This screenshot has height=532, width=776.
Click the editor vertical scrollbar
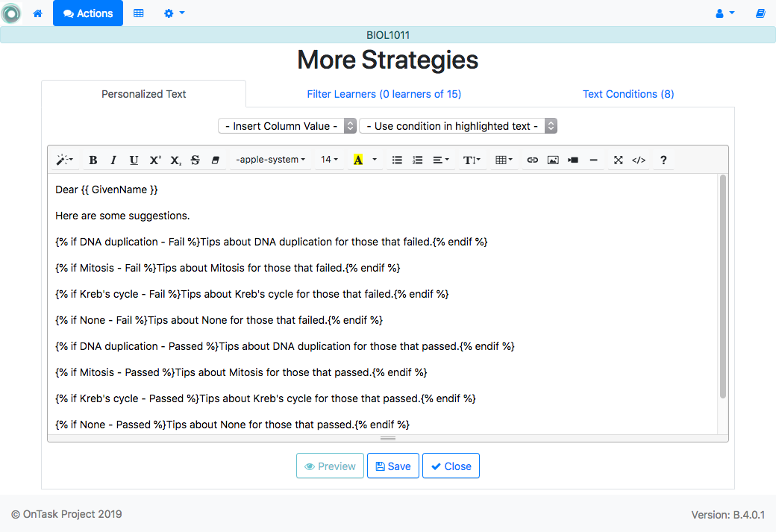click(723, 287)
